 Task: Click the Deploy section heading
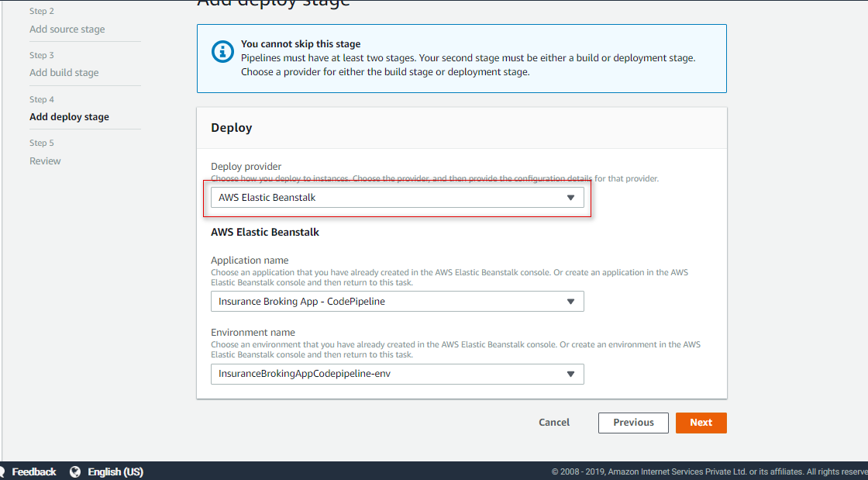point(232,128)
